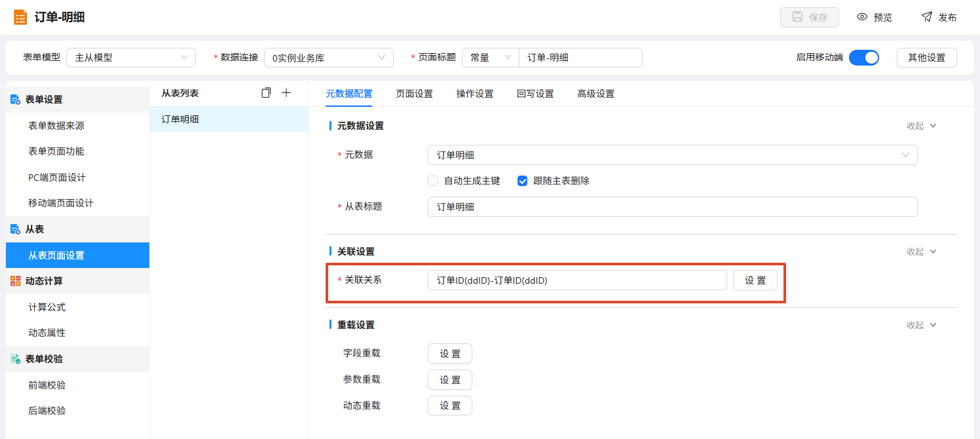
Task: Add a sub-table with the plus icon
Action: [286, 93]
